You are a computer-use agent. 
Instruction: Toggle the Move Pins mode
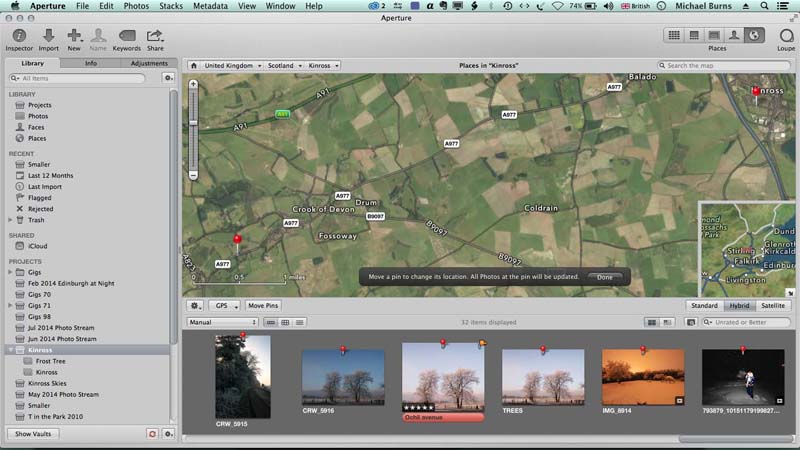[263, 306]
